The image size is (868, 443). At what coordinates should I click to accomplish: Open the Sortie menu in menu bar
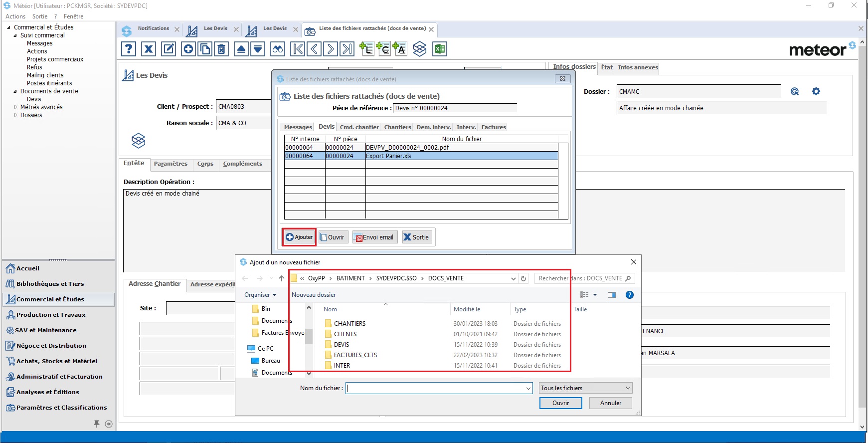[40, 16]
